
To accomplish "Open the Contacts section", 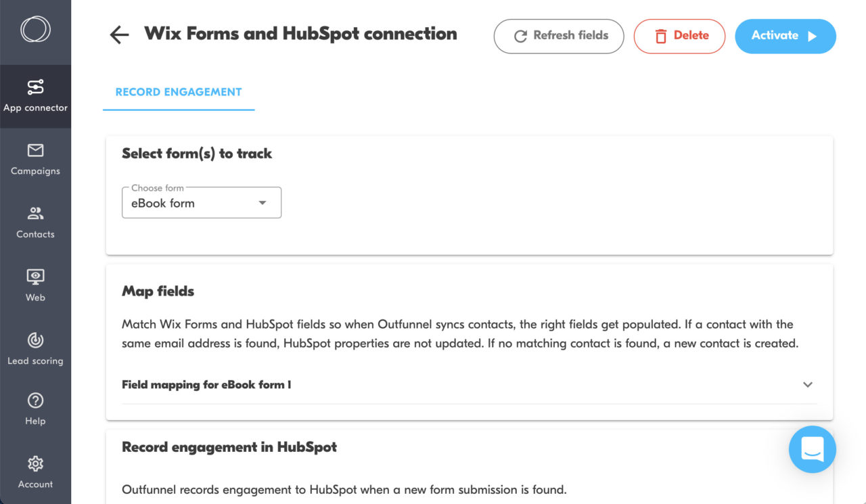I will pos(35,222).
